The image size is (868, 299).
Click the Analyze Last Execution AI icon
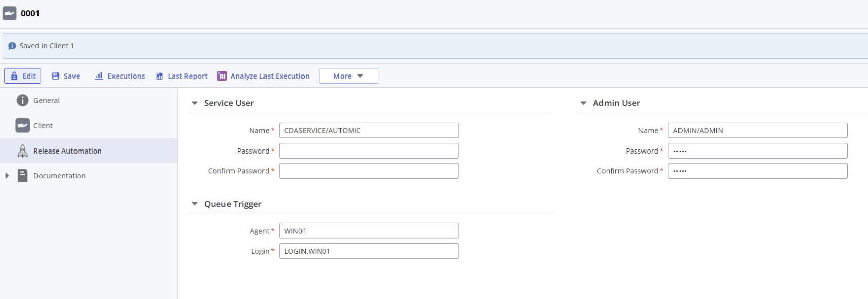coord(222,76)
